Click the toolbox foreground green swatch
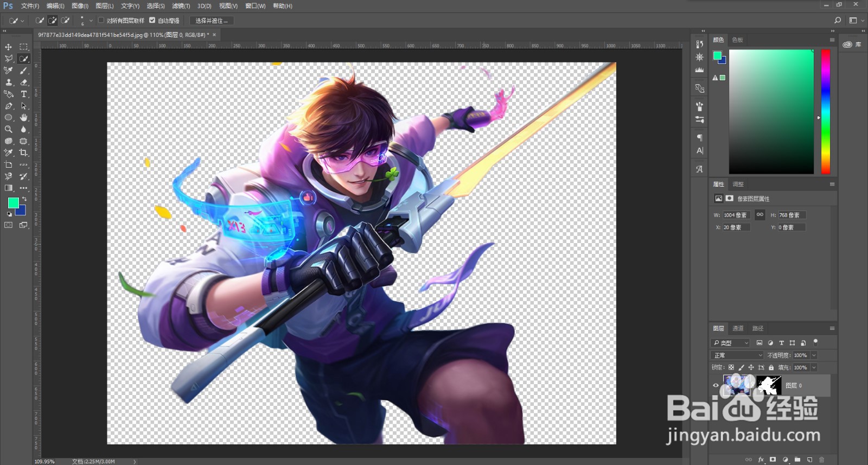 (x=12, y=202)
